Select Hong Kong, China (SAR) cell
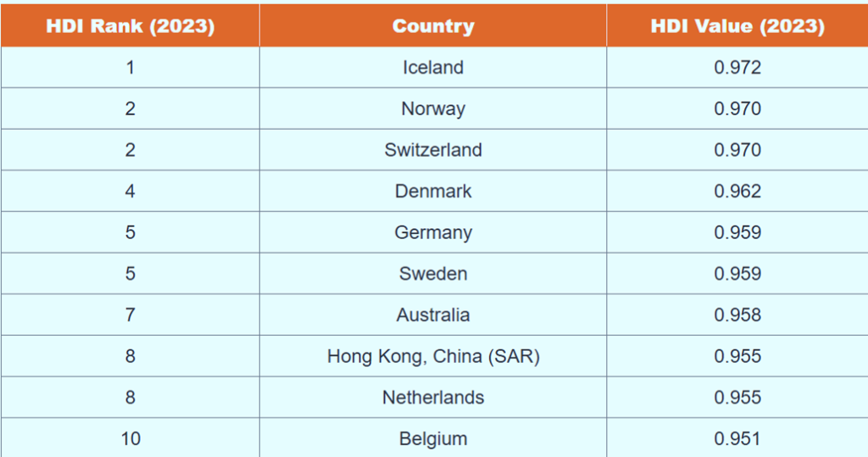This screenshot has height=457, width=868. click(433, 356)
